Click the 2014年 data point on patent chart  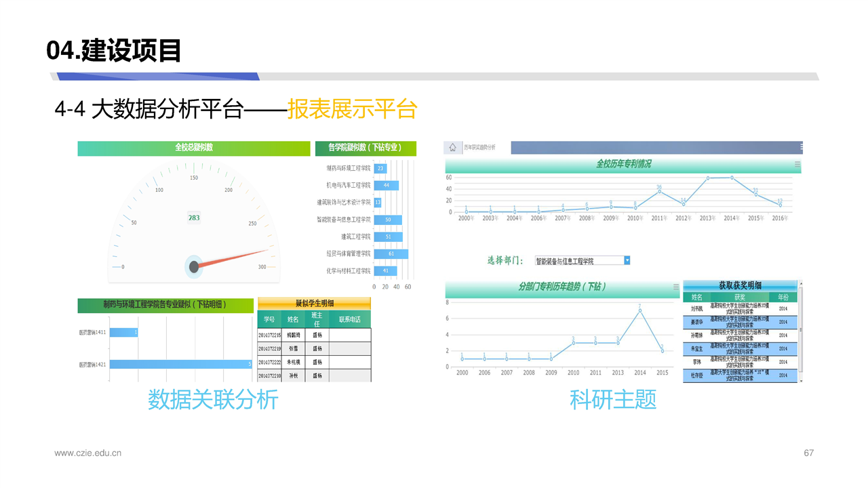(x=732, y=178)
